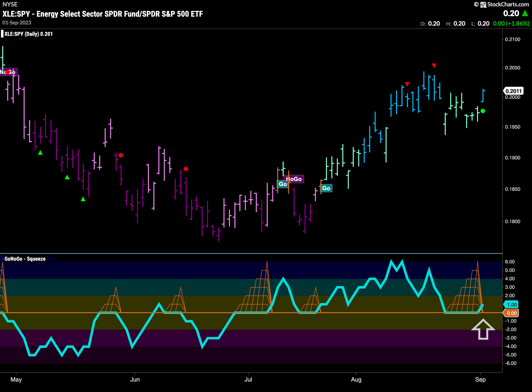Click the 01-Sep-2023 date label

[x=17, y=23]
